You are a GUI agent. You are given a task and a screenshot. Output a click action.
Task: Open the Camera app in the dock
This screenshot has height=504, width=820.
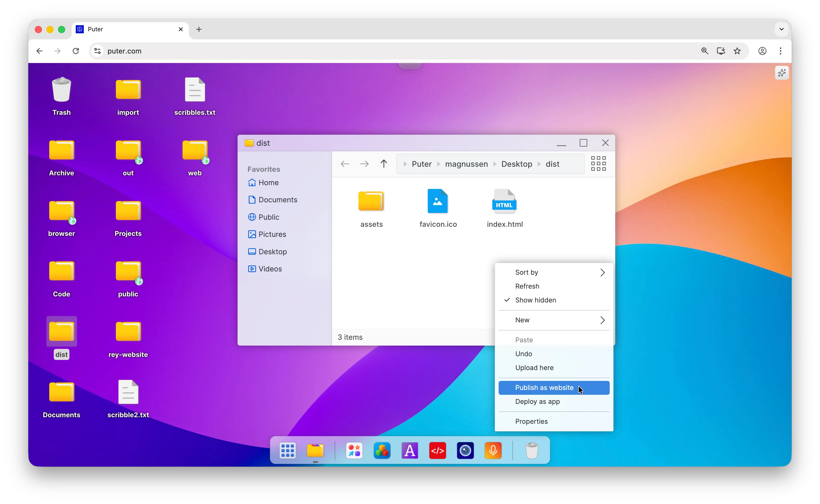pos(465,450)
